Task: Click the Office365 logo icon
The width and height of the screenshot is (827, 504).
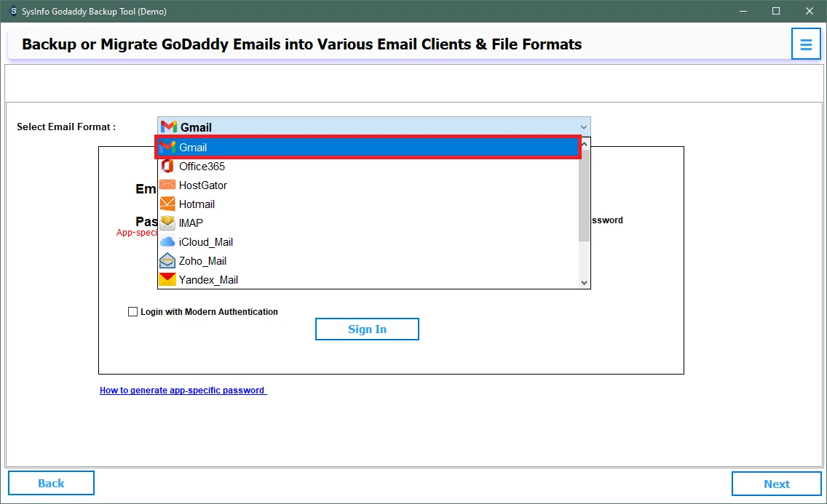Action: pos(167,167)
